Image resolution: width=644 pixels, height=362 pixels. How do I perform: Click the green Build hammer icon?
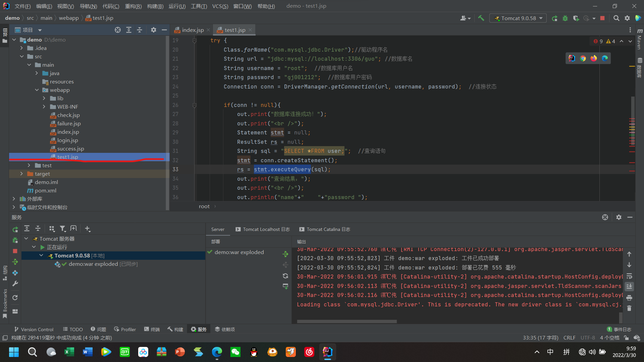(481, 18)
